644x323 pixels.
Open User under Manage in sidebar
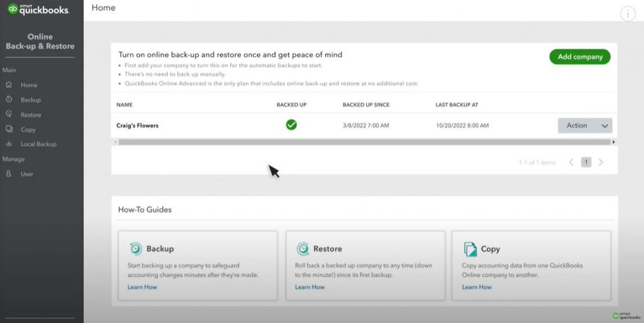(26, 174)
